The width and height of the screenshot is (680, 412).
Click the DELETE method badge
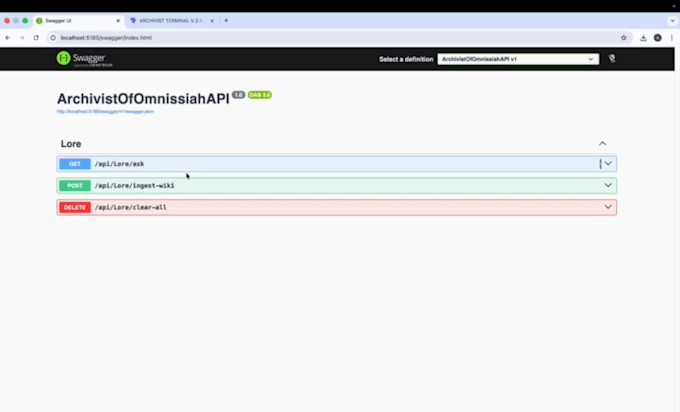(75, 207)
